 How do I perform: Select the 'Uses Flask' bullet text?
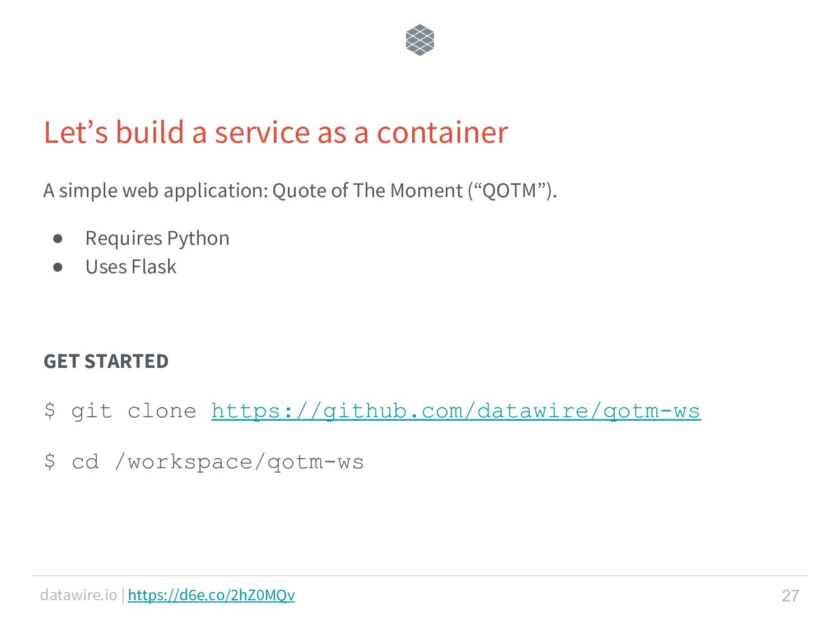click(x=131, y=267)
